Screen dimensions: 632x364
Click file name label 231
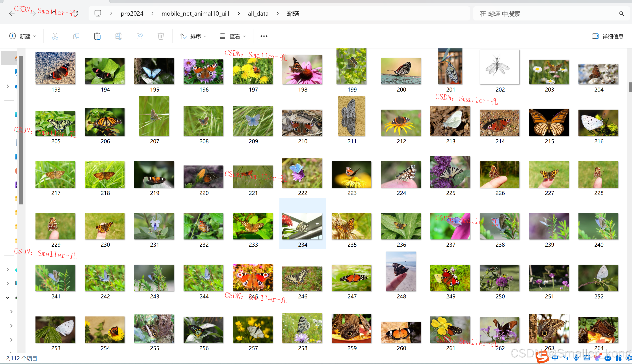tap(154, 245)
